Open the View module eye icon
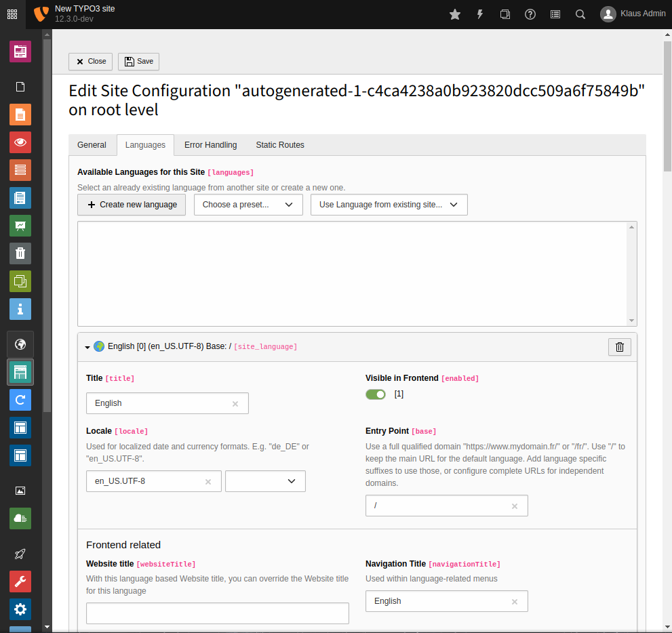Image resolution: width=672 pixels, height=633 pixels. [x=20, y=142]
